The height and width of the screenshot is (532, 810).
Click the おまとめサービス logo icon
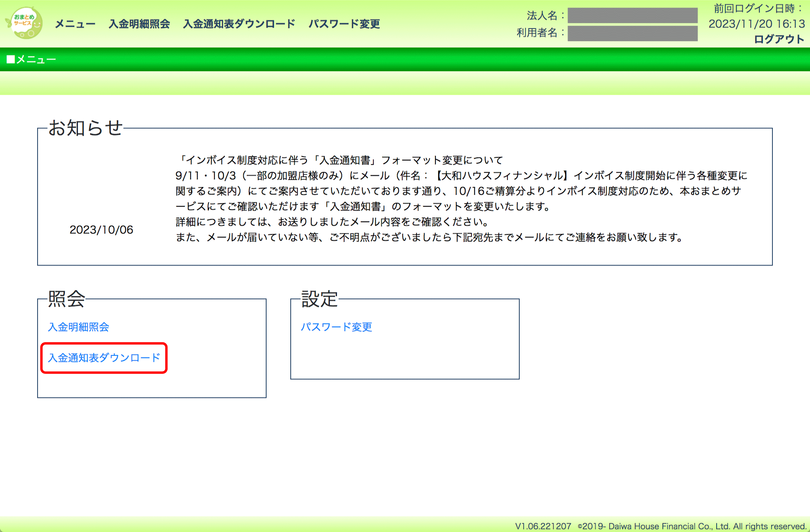pyautogui.click(x=25, y=24)
